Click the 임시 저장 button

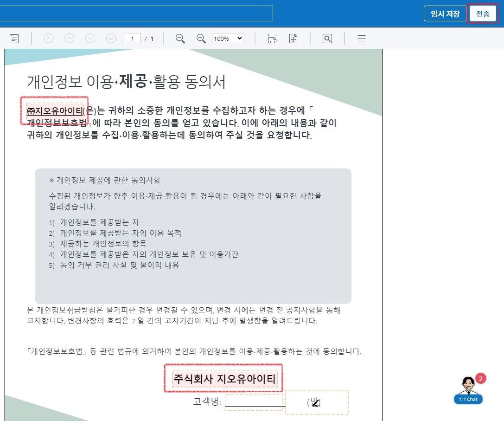(445, 14)
